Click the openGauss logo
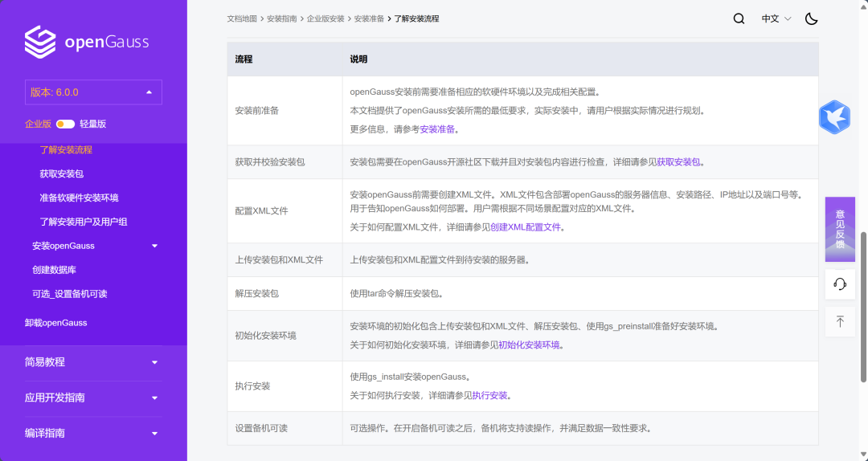This screenshot has width=868, height=461. tap(86, 42)
